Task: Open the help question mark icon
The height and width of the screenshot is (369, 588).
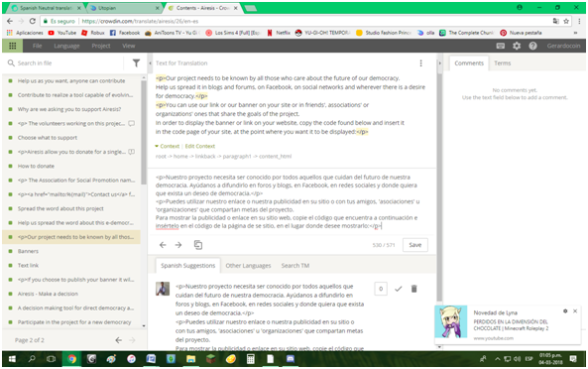Action: point(532,46)
